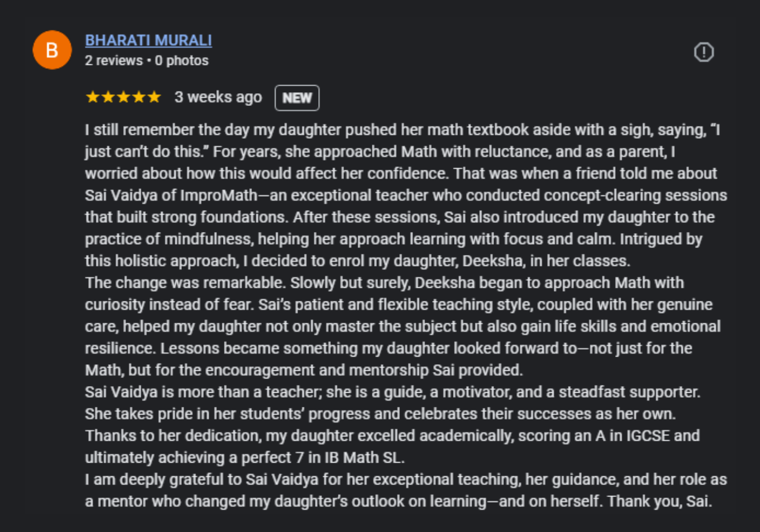
Task: Click the "0 photos" count text
Action: pos(182,61)
